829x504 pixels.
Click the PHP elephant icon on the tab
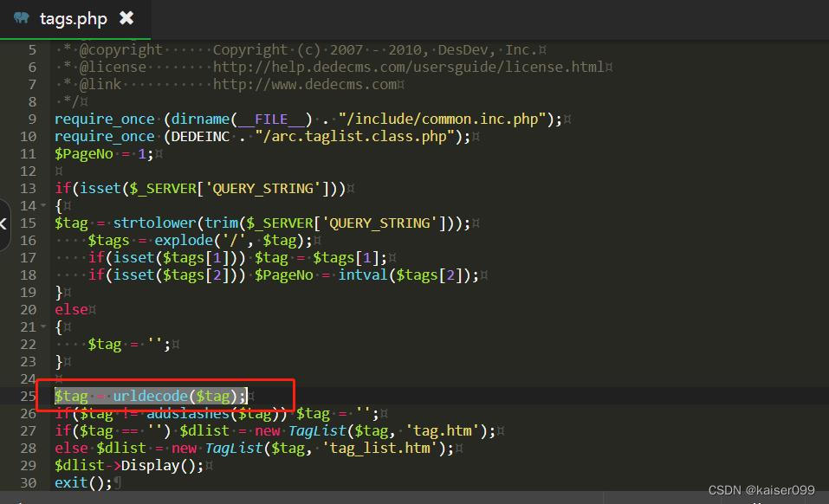coord(20,16)
